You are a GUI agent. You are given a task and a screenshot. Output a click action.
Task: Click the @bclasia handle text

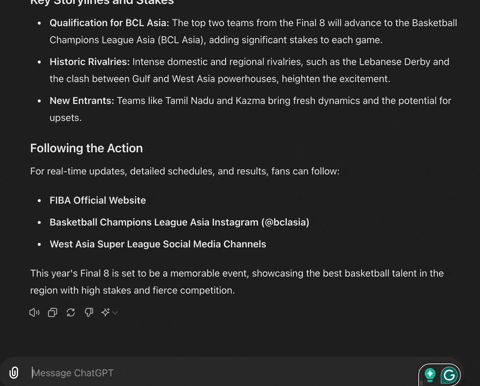(285, 222)
